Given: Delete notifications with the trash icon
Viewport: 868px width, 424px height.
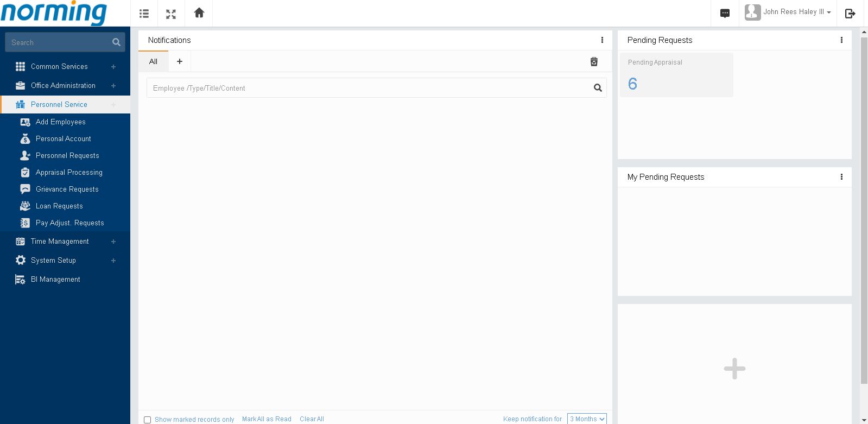Looking at the screenshot, I should coord(594,62).
